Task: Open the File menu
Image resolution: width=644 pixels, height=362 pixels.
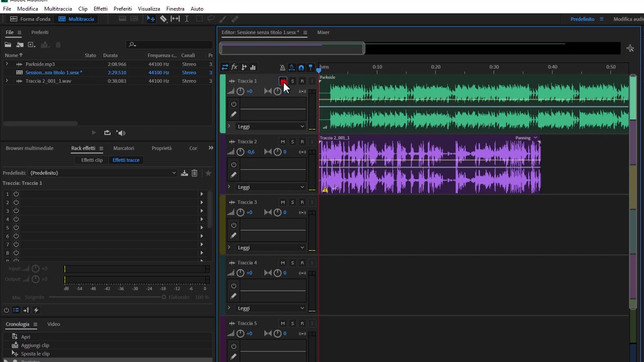Action: click(x=7, y=9)
